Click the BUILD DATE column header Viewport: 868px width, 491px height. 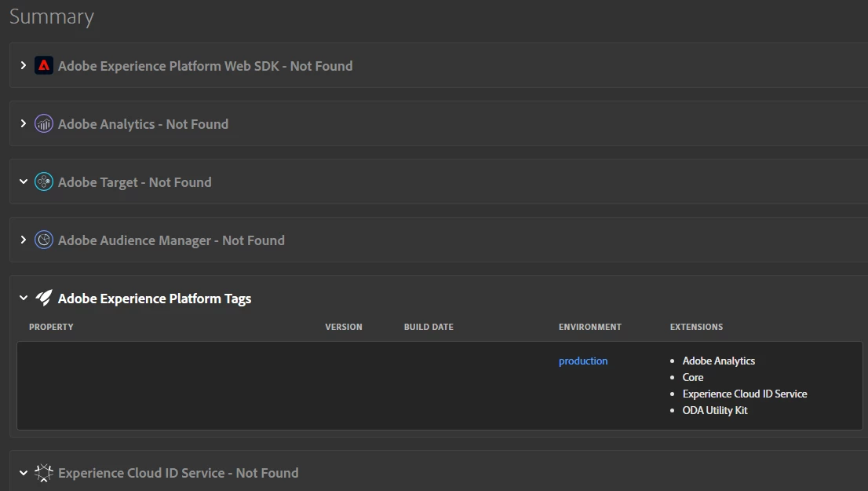pyautogui.click(x=429, y=327)
